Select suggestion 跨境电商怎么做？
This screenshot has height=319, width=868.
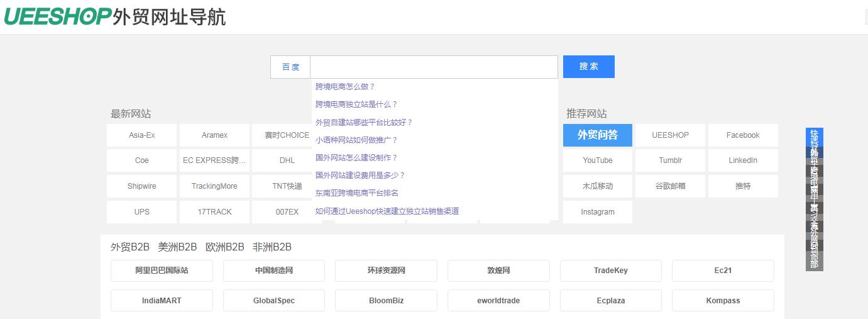coord(345,87)
